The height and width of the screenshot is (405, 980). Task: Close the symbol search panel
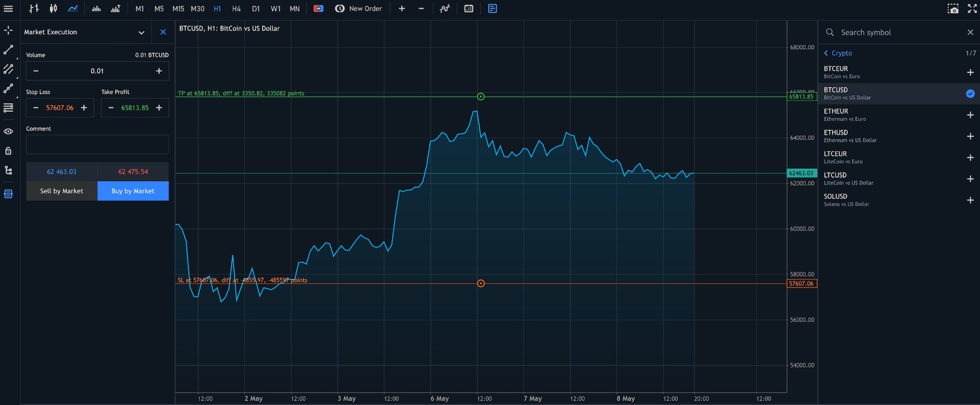click(x=970, y=32)
